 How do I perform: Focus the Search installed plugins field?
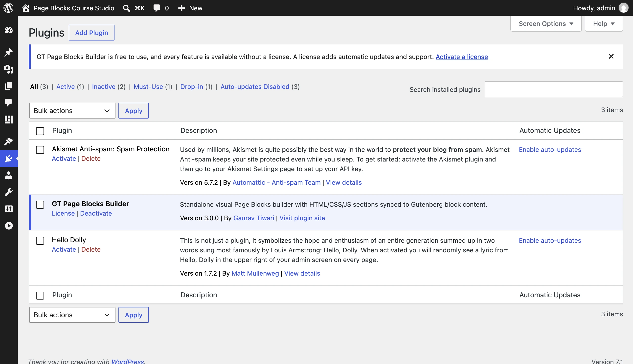coord(554,89)
